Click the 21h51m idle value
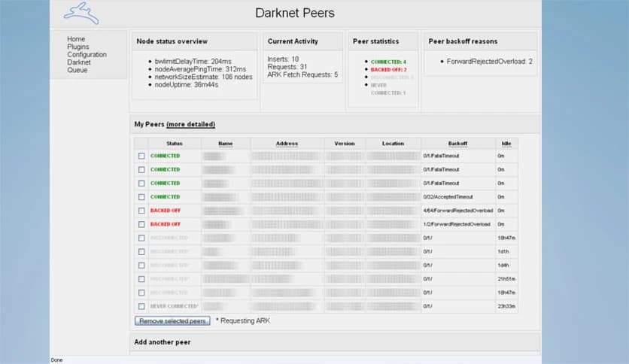629x364 pixels. click(506, 278)
